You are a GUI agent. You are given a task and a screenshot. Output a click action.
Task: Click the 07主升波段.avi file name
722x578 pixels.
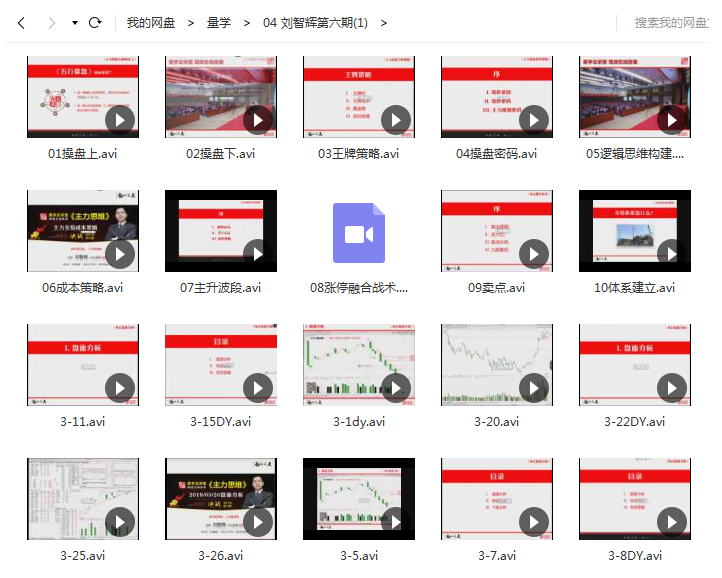pos(220,288)
